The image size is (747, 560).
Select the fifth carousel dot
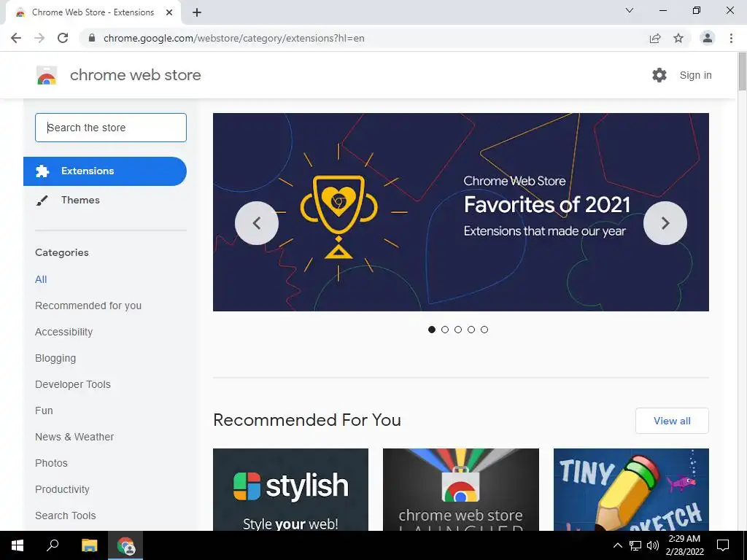tap(484, 330)
